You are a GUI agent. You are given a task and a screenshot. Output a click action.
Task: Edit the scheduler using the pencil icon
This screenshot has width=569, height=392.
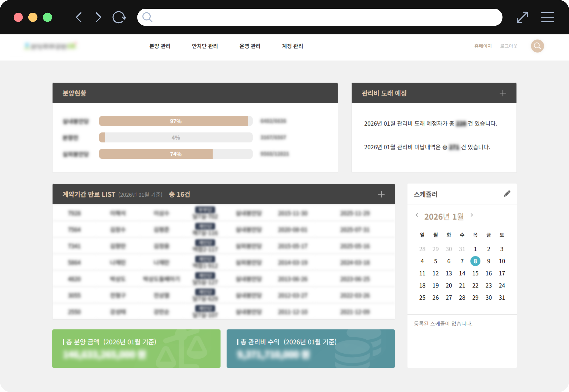click(x=507, y=194)
